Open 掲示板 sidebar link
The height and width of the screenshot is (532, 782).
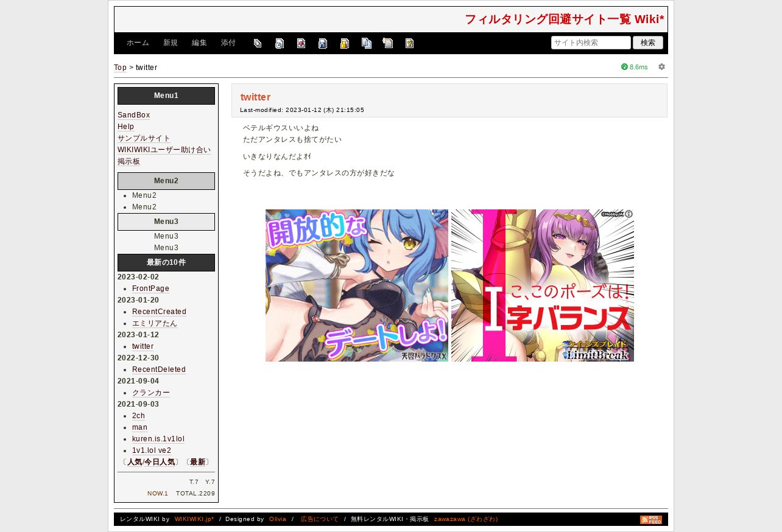129,161
